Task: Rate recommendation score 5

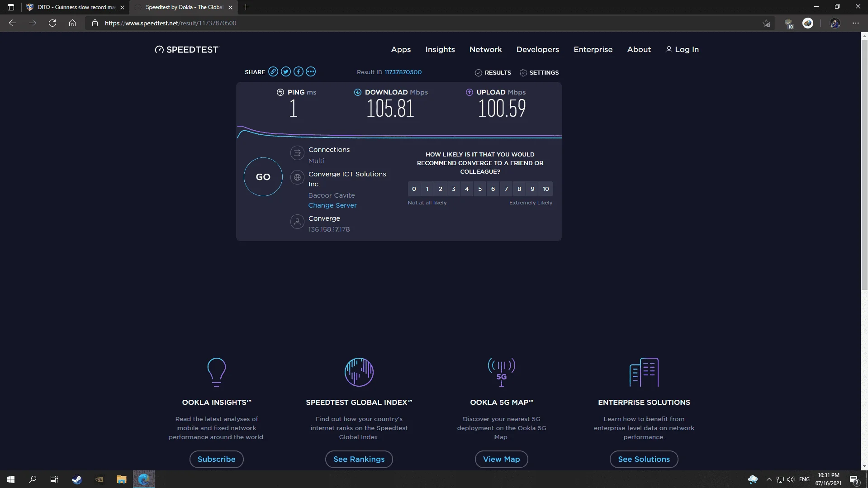Action: pyautogui.click(x=480, y=189)
